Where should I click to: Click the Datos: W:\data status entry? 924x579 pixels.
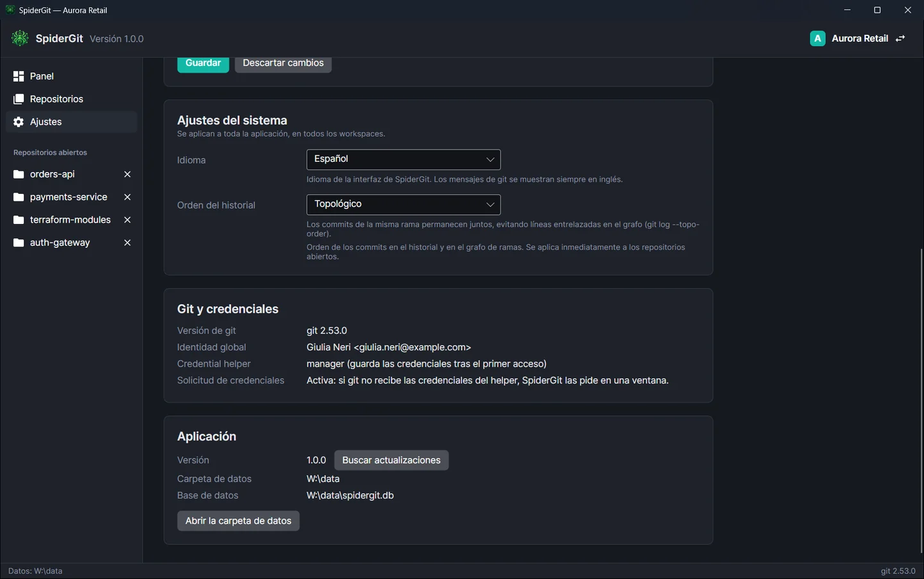(35, 571)
